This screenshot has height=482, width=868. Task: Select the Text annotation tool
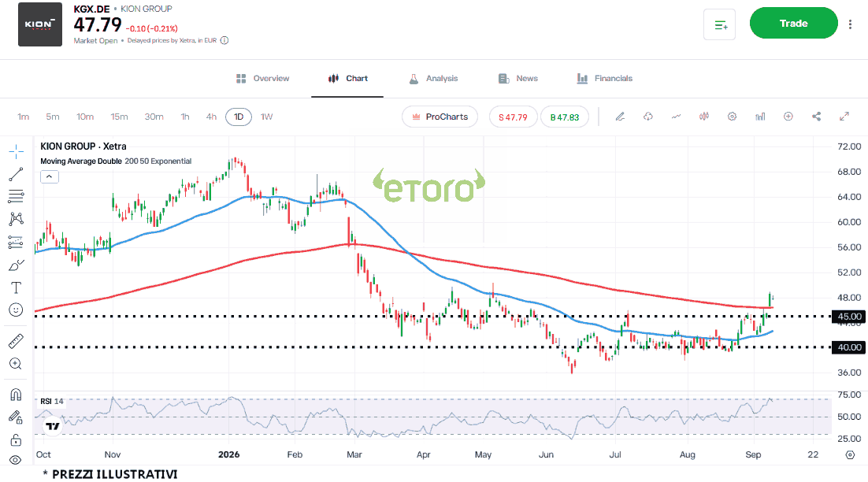(x=16, y=287)
